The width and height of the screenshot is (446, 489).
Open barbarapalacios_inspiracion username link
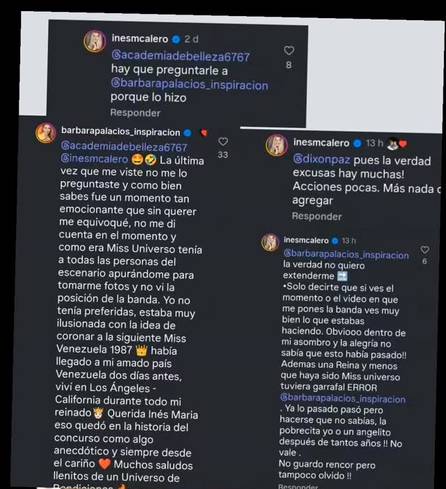click(121, 132)
